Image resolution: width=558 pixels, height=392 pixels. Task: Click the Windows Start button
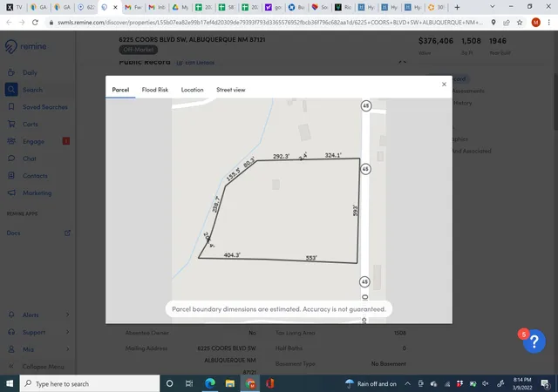tap(10, 383)
